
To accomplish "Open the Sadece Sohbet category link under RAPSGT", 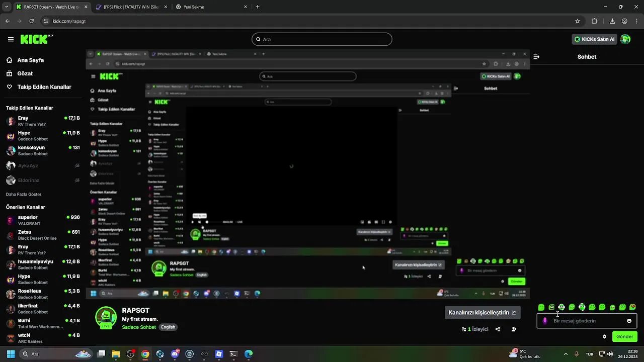I will [139, 327].
